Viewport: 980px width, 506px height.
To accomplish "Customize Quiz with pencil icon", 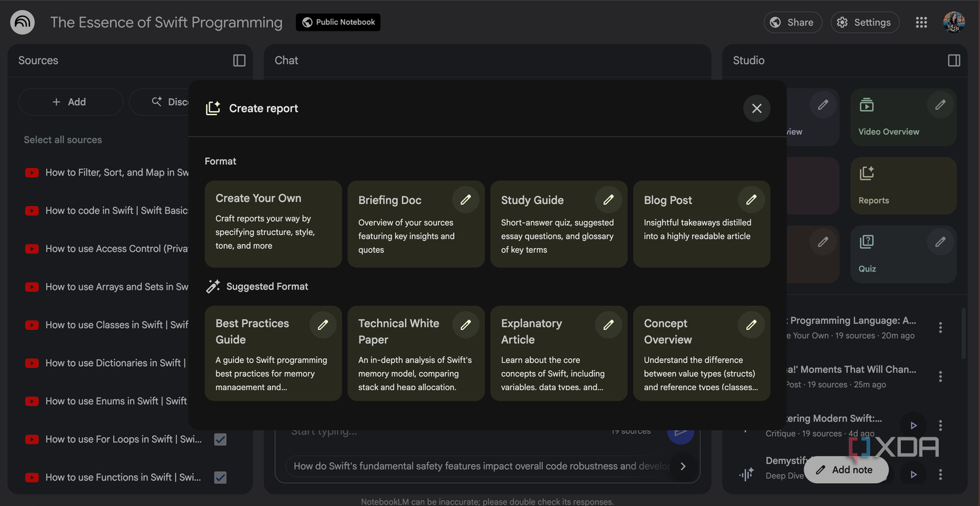I will coord(940,242).
